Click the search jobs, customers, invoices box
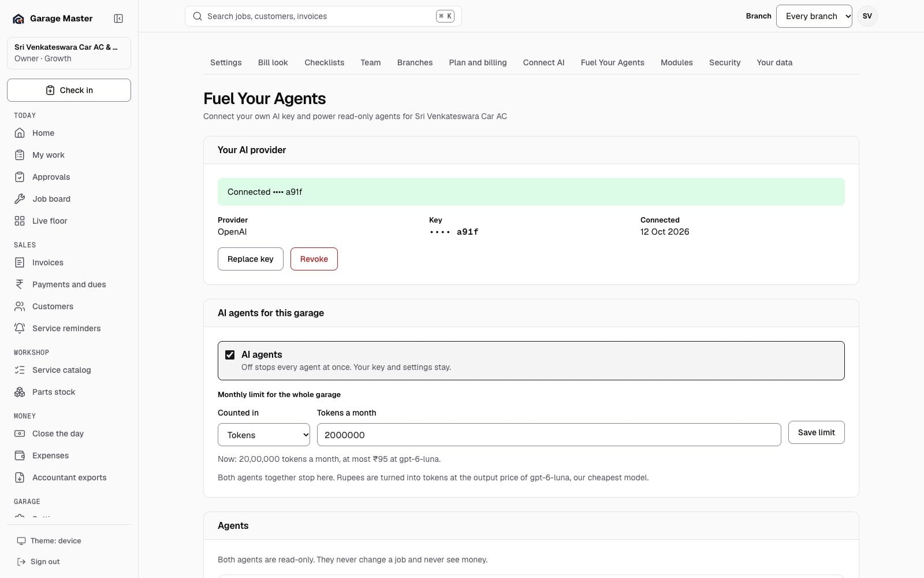 (x=323, y=16)
